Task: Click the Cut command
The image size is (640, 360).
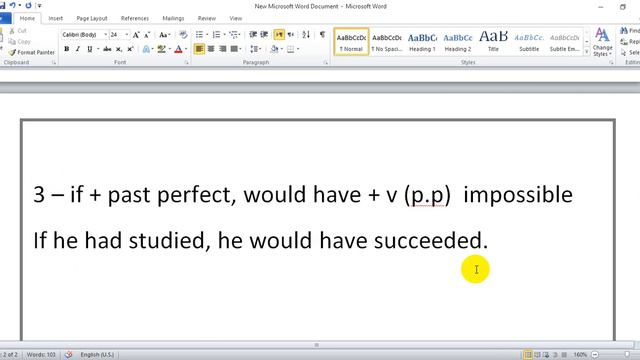Action: (x=18, y=31)
